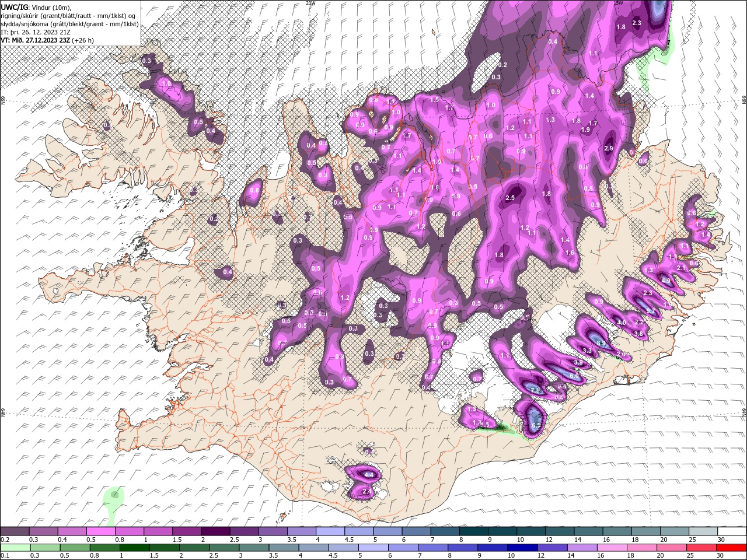This screenshot has height=560, width=747.
Task: Click the 'slydda/snjókoma (grátt/bleikt/grænt - mm/1klst)' line
Action: [x=69, y=24]
